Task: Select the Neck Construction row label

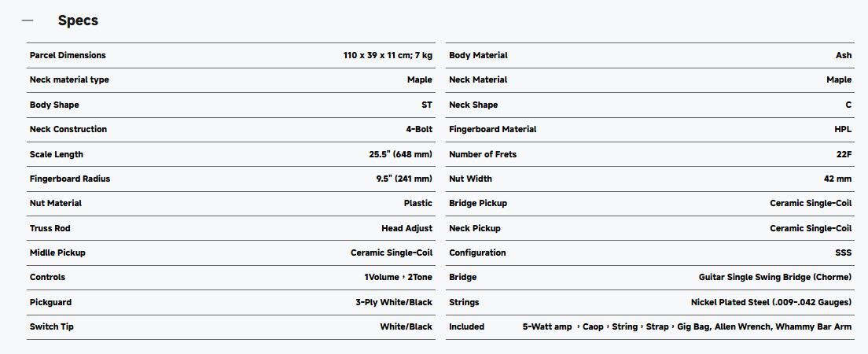Action: click(68, 129)
